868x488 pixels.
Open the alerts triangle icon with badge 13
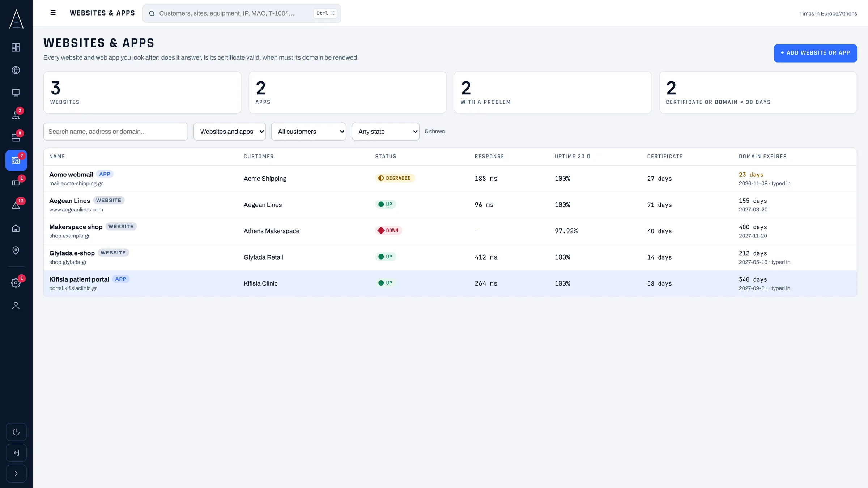coord(16,205)
